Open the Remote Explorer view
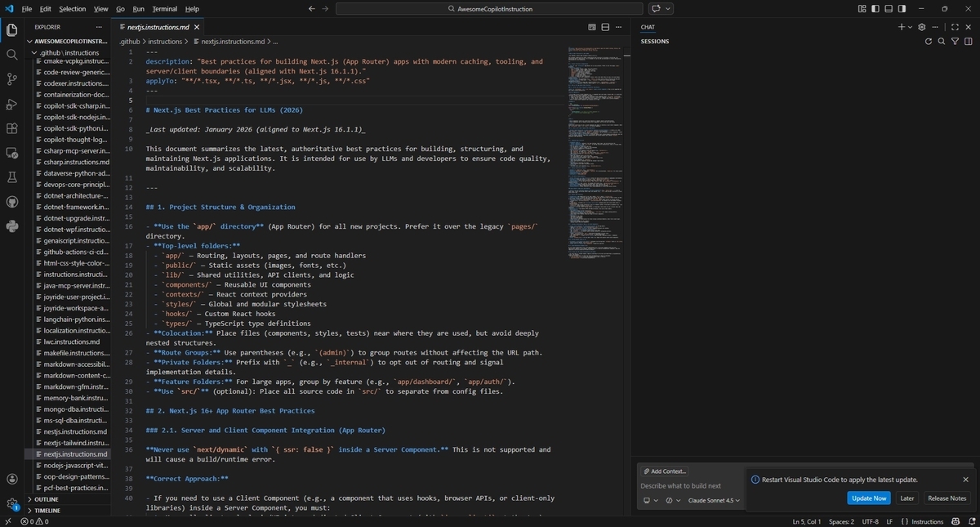Viewport: 980px width, 527px height. (x=11, y=153)
